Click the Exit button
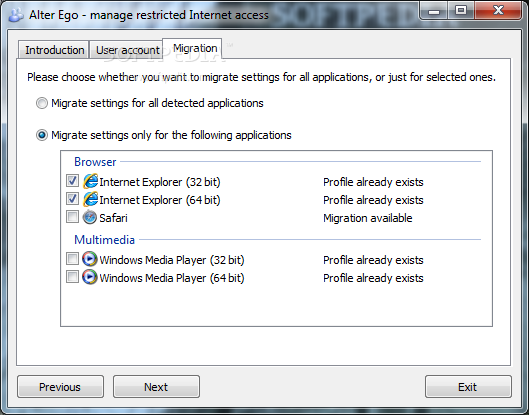529x415 pixels. tap(468, 387)
